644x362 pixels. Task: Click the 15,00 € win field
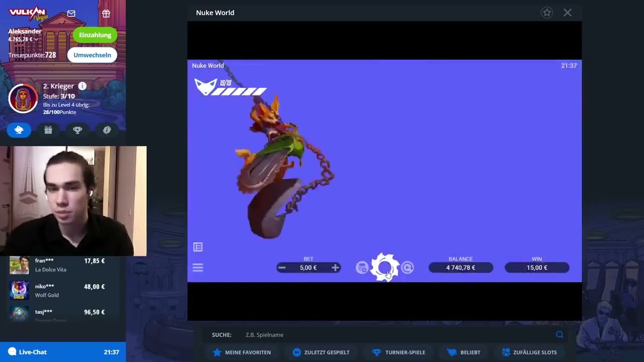[537, 267]
